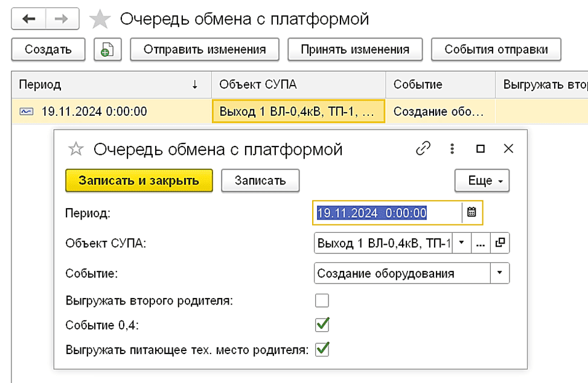Expand the Событие dropdown list
The image size is (588, 383).
499,273
